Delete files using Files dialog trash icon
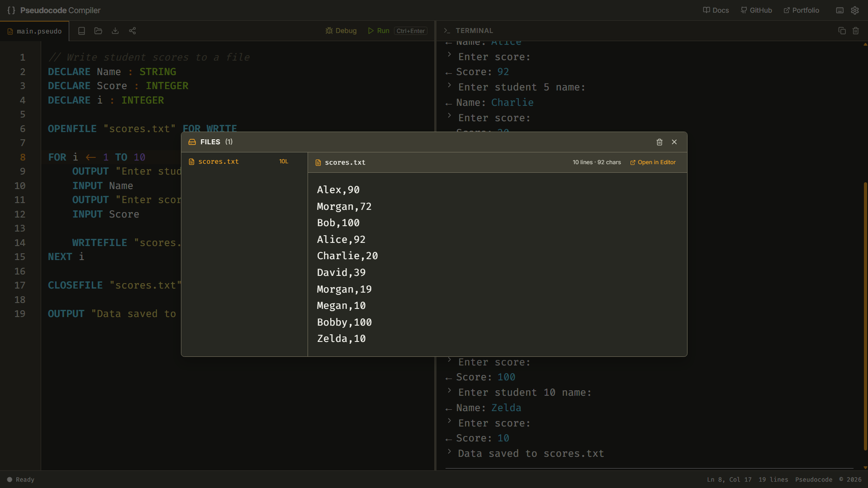 pos(659,142)
